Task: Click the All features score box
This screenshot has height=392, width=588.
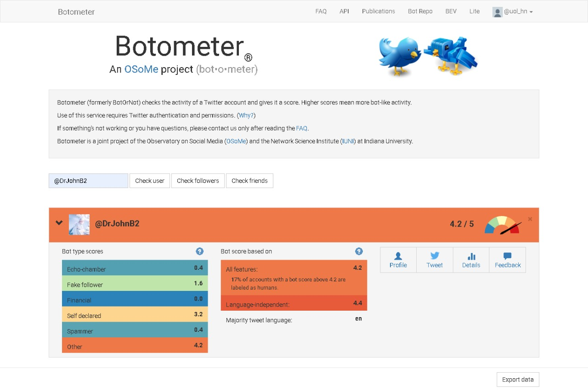Action: [x=294, y=278]
